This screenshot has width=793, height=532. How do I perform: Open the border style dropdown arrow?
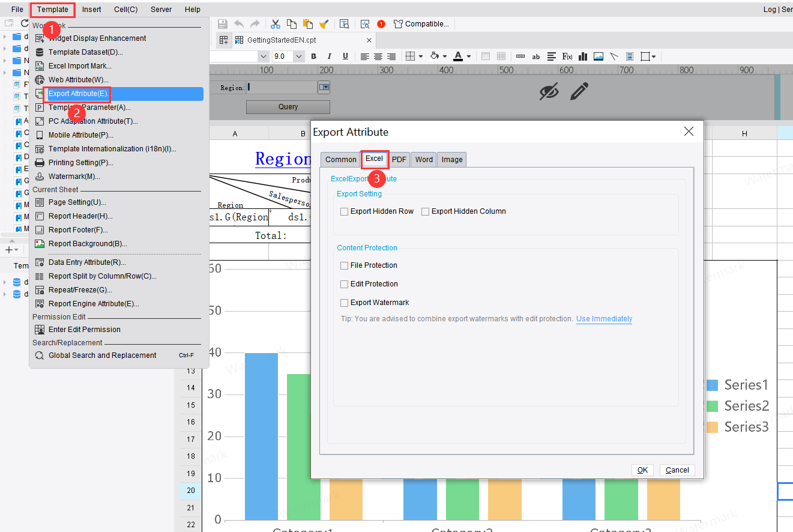pyautogui.click(x=421, y=56)
